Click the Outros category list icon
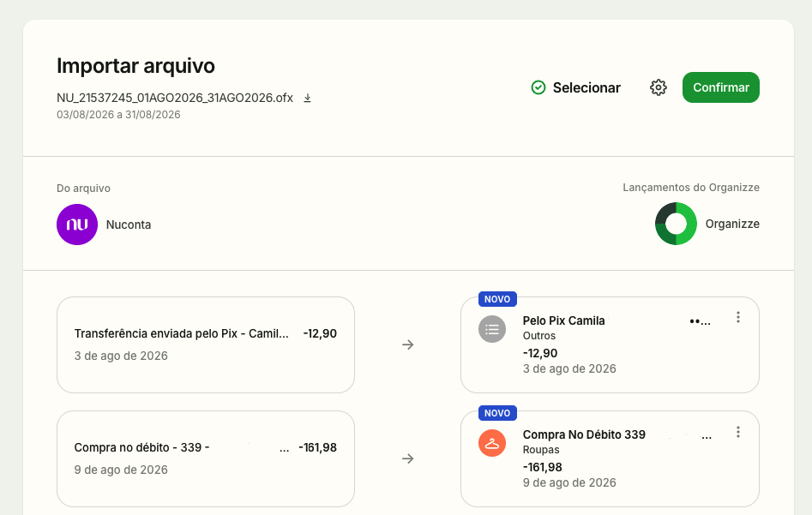Screen dimensions: 812x515 click(492, 329)
